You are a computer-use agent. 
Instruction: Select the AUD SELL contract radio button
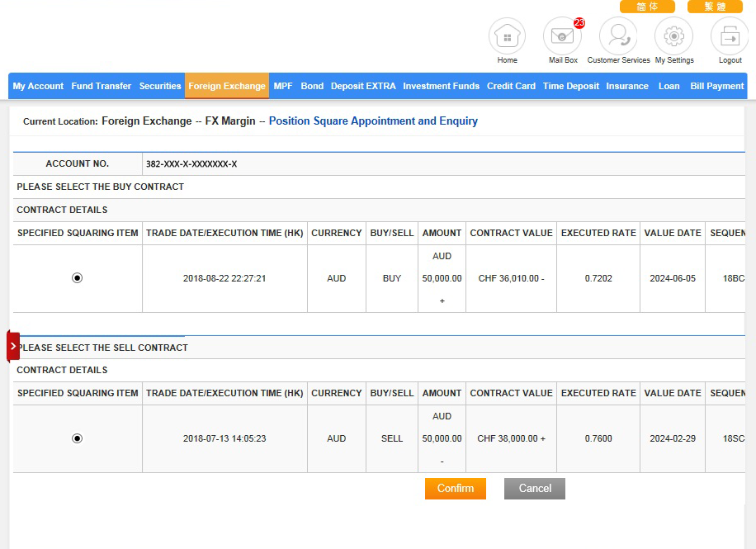click(x=78, y=438)
